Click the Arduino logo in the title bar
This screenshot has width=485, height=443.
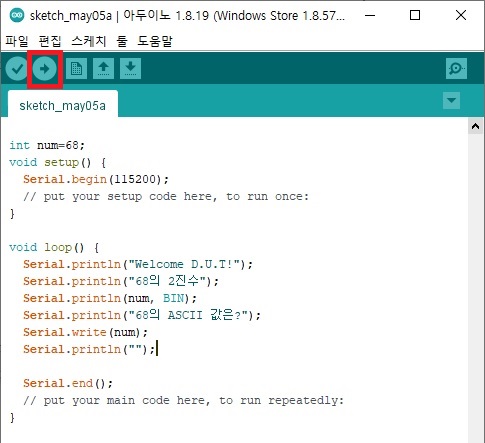17,15
